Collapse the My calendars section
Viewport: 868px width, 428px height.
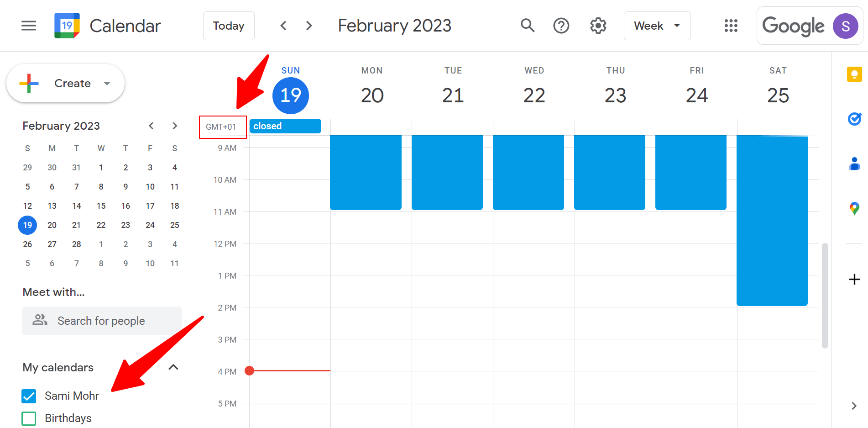coord(173,367)
